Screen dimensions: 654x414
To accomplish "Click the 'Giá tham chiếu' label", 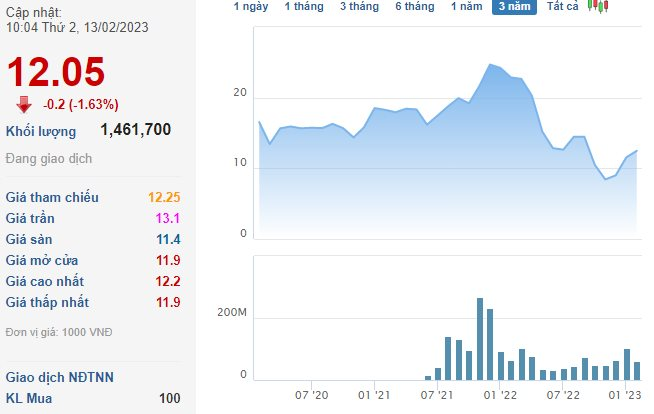I will 51,197.
